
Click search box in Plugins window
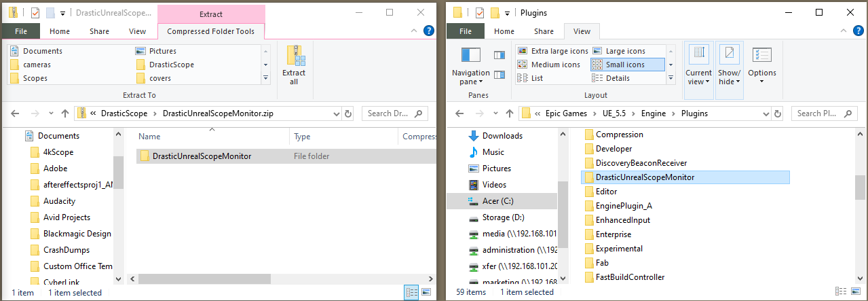pos(827,113)
